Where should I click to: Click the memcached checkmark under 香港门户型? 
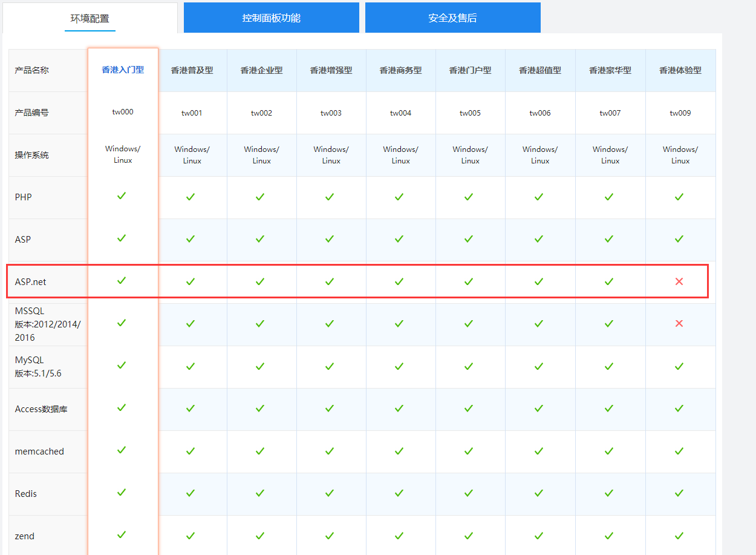(x=469, y=450)
